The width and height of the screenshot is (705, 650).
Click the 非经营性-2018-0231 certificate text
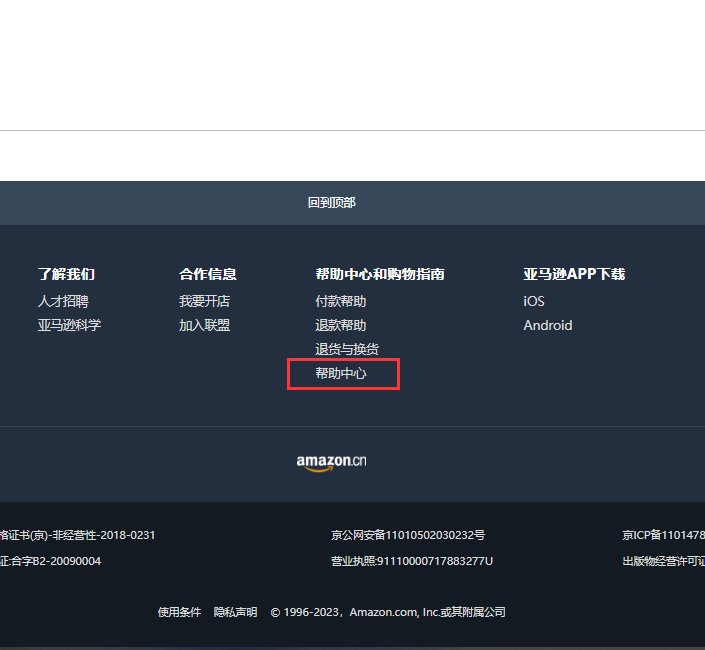tap(77, 535)
